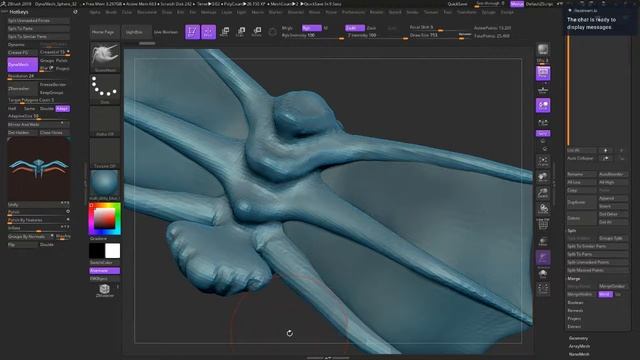This screenshot has height=360, width=640.
Task: Click the Close Holes button
Action: tap(54, 133)
